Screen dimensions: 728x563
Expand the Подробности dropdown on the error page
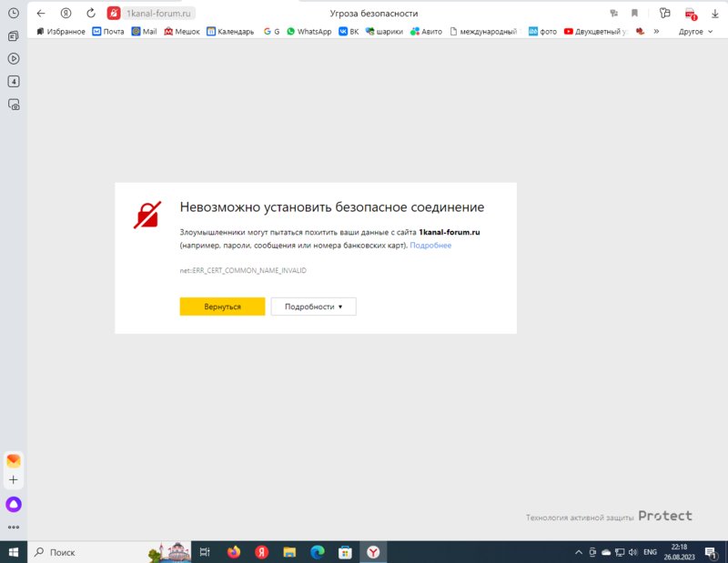pyautogui.click(x=312, y=307)
